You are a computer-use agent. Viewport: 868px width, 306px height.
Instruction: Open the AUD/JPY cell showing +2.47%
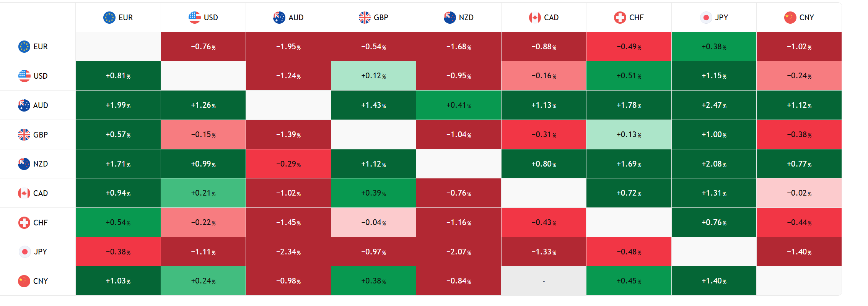714,105
